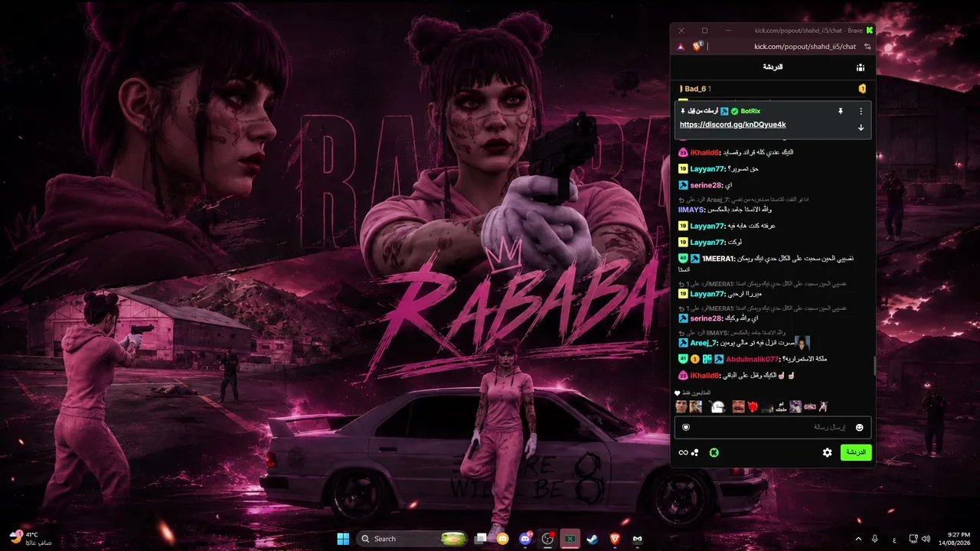Click the microphone icon in system tray
The height and width of the screenshot is (551, 980).
[876, 539]
